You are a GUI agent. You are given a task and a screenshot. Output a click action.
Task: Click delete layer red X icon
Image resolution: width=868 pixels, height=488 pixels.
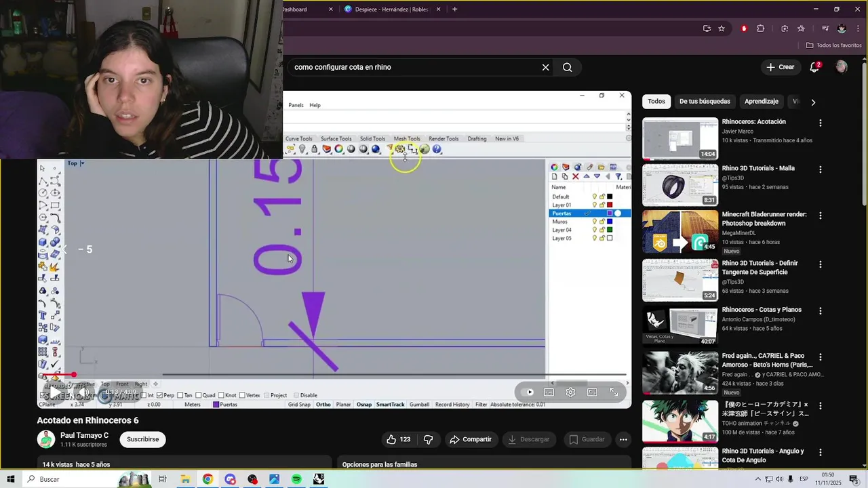click(576, 176)
